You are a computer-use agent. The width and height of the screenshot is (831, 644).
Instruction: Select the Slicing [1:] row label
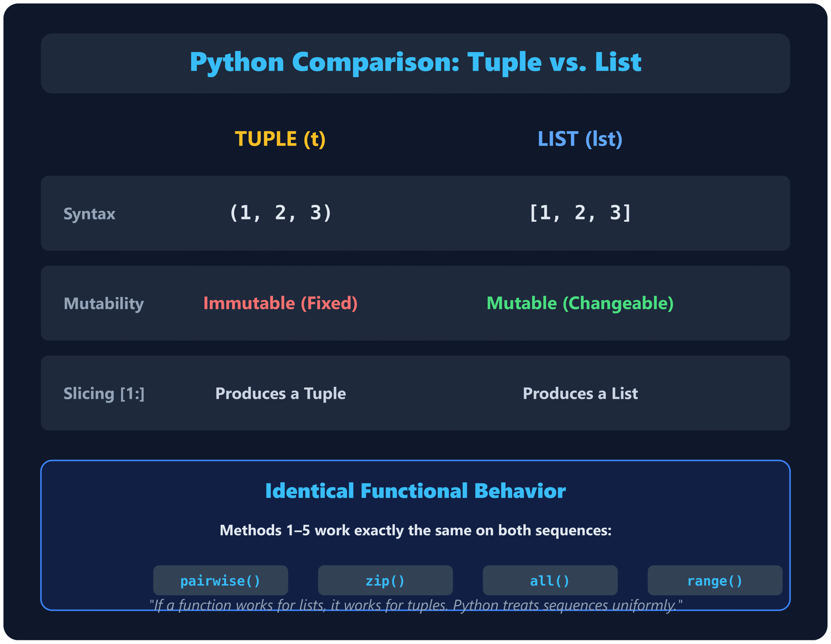[x=104, y=393]
